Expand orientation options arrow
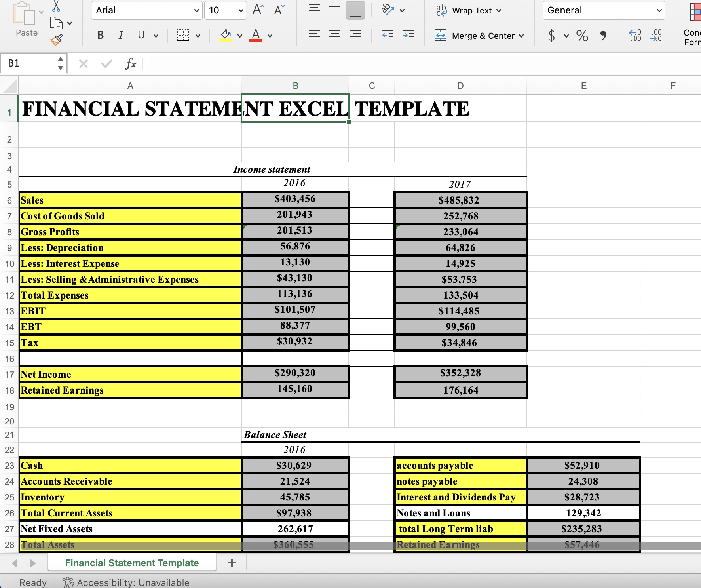 tap(402, 11)
